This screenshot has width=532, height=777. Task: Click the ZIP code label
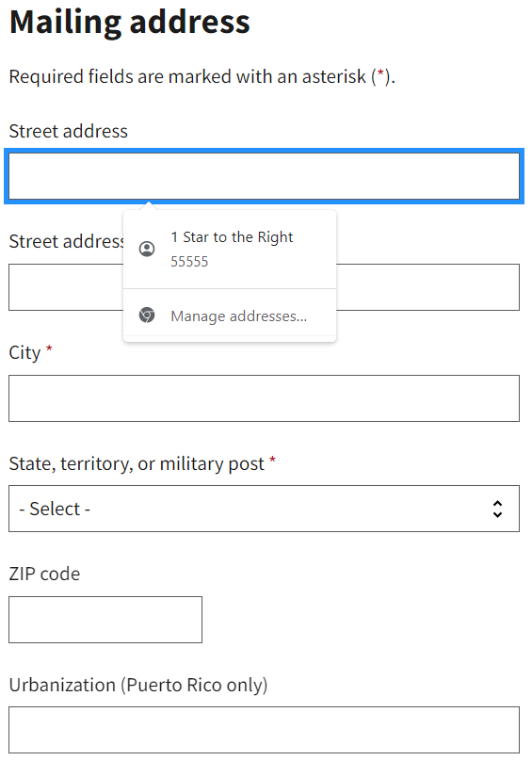coord(44,574)
